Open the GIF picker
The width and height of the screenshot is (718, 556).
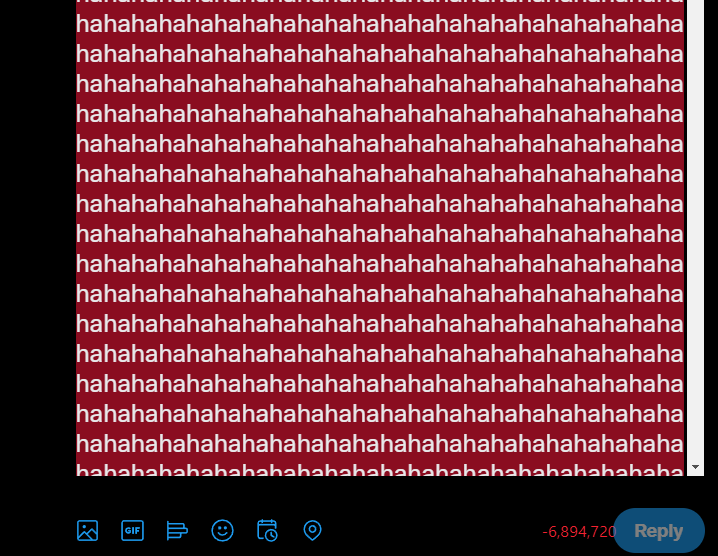[x=132, y=531]
